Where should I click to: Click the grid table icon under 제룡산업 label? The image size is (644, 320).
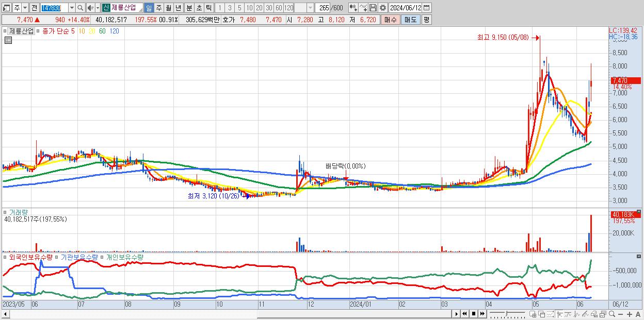pos(8,41)
